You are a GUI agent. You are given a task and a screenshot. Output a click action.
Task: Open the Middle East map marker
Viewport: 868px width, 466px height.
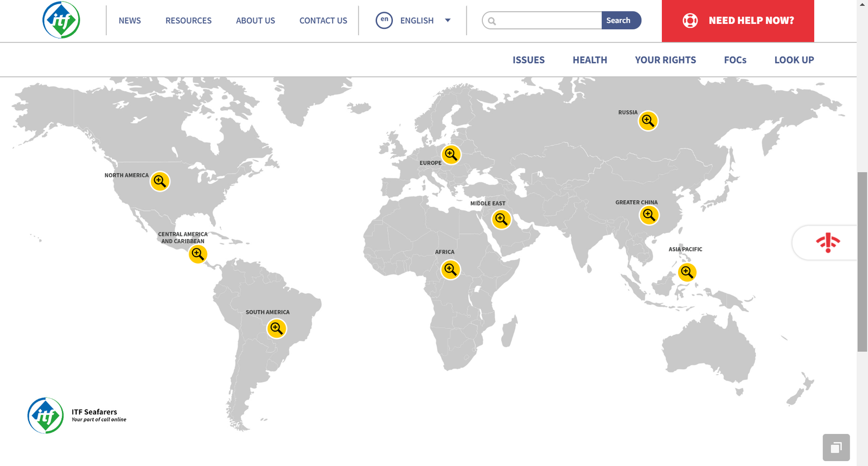click(501, 219)
